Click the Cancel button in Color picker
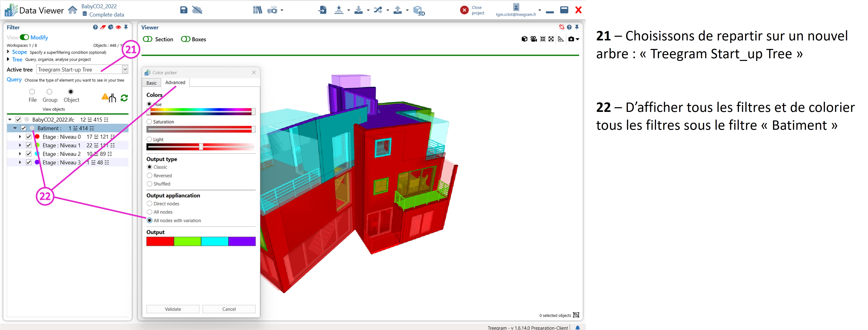Viewport: 868px width, 330px height. (229, 309)
